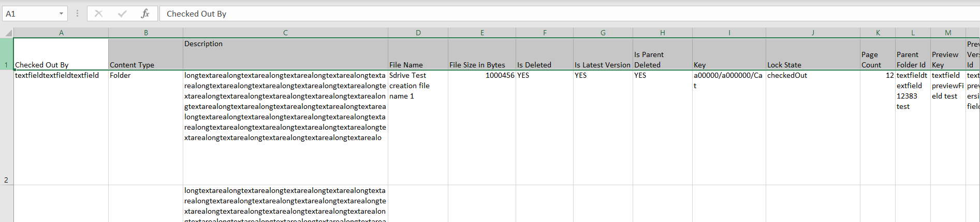Open the Name Box dropdown arrow
980x222 pixels.
[61, 13]
